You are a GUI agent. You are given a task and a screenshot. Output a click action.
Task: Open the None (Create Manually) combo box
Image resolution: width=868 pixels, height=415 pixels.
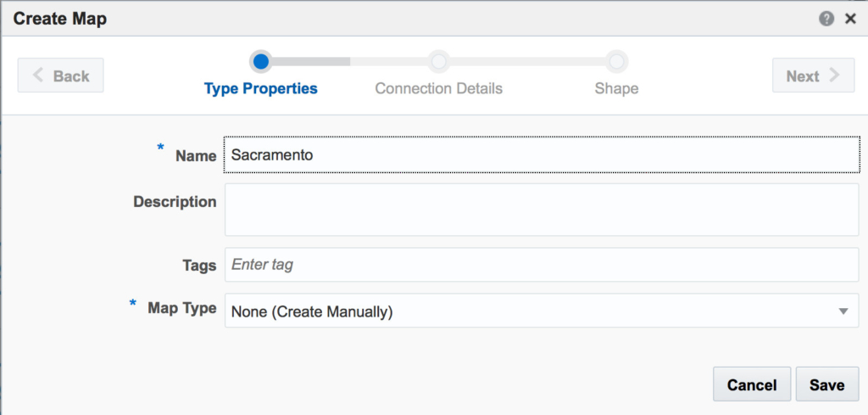point(542,311)
